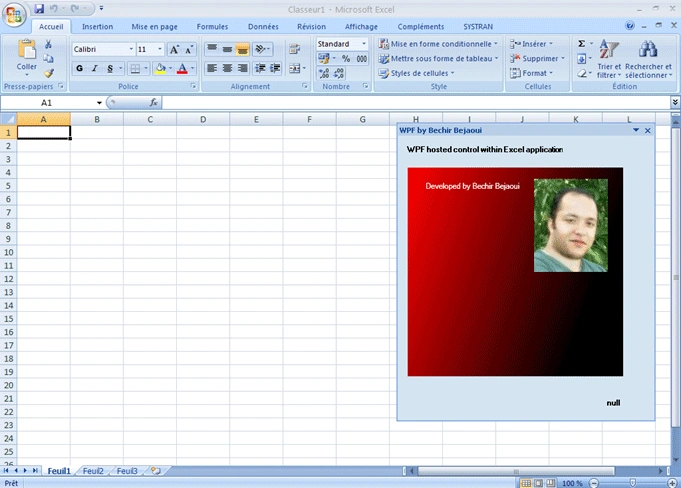Screen dimensions: 681x488
Task: Apply accounting number format
Action: tap(324, 58)
